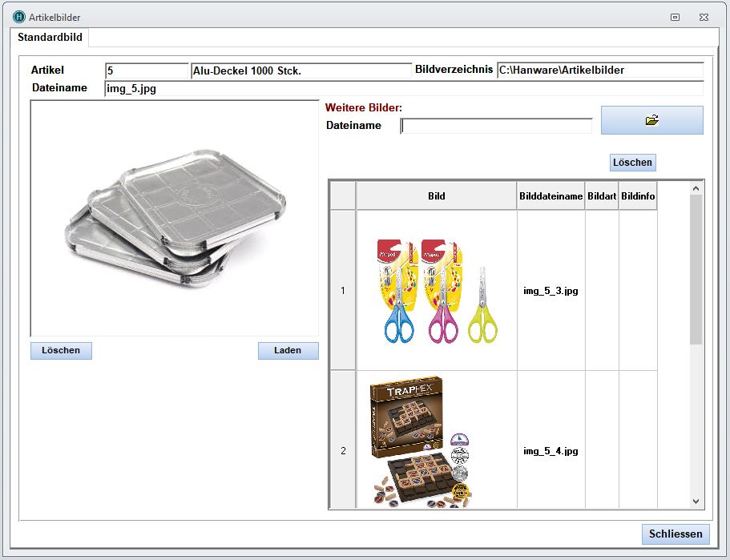The image size is (730, 560).
Task: Click the Artikel number field
Action: pyautogui.click(x=146, y=71)
